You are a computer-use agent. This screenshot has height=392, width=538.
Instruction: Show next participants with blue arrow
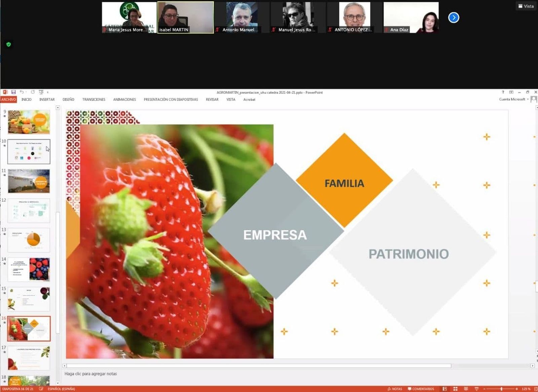click(453, 17)
